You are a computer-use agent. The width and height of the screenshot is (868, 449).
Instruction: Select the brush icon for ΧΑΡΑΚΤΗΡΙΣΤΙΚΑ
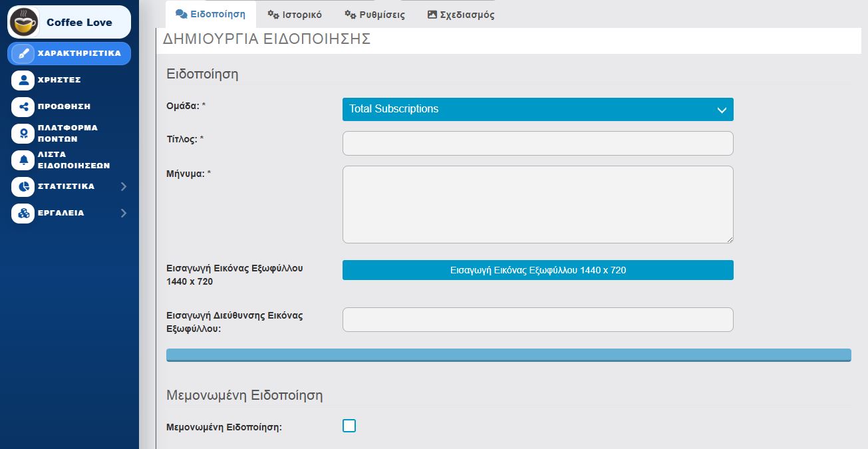click(23, 53)
